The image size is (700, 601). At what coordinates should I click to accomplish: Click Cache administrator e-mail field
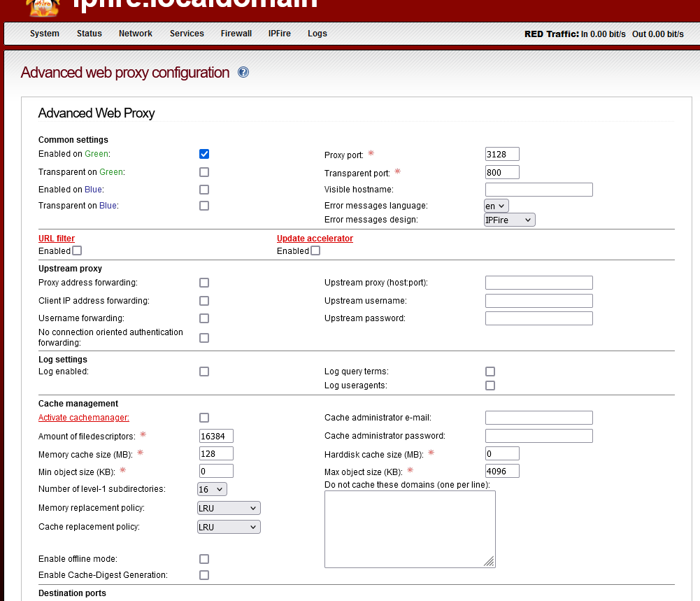tap(539, 418)
